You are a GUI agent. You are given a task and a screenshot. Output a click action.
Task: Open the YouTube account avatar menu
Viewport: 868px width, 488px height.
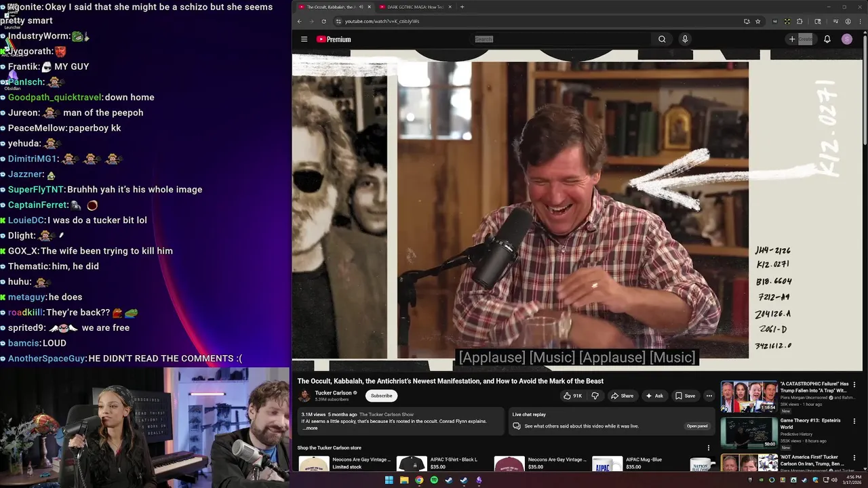847,39
